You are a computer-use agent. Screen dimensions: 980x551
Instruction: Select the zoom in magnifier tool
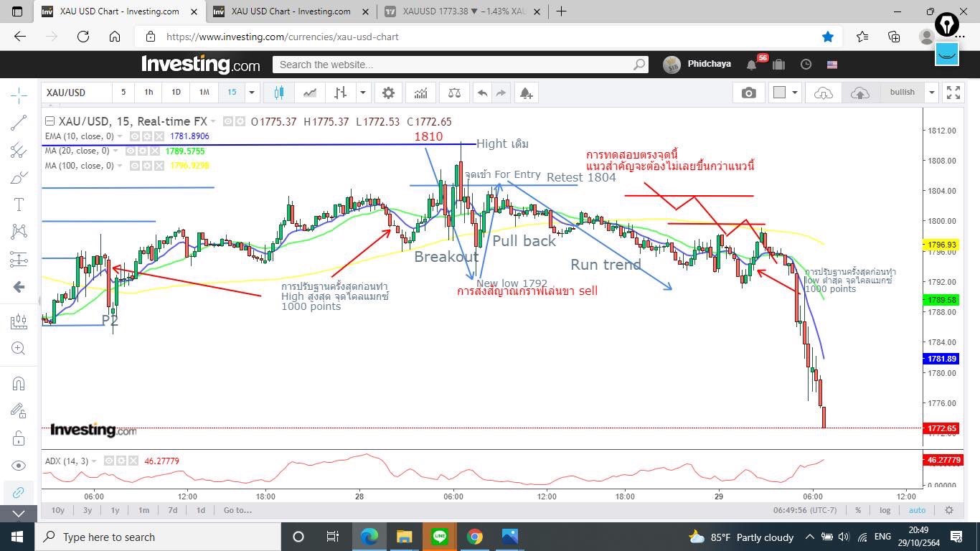pyautogui.click(x=19, y=349)
